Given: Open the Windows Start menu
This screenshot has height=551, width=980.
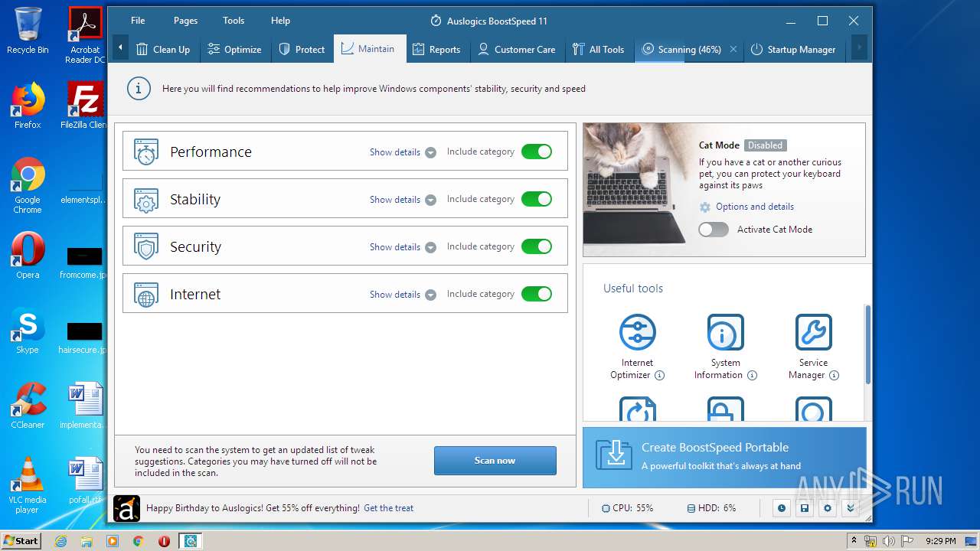Looking at the screenshot, I should point(21,541).
